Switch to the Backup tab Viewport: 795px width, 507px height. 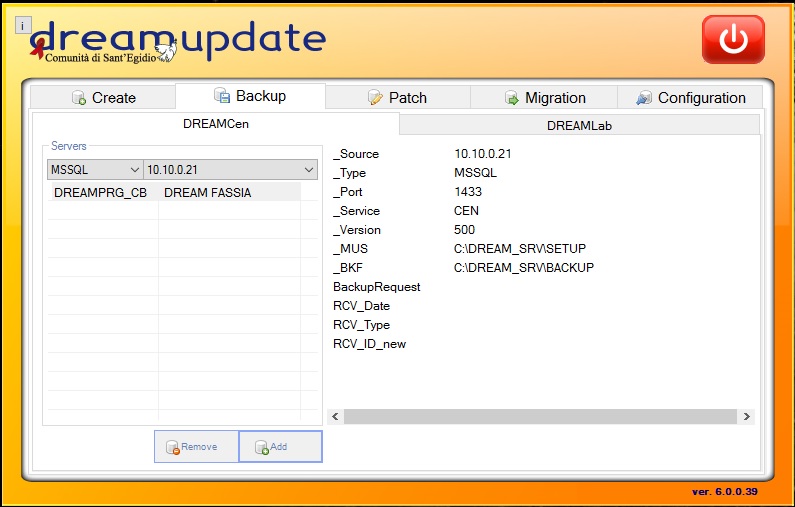(250, 96)
